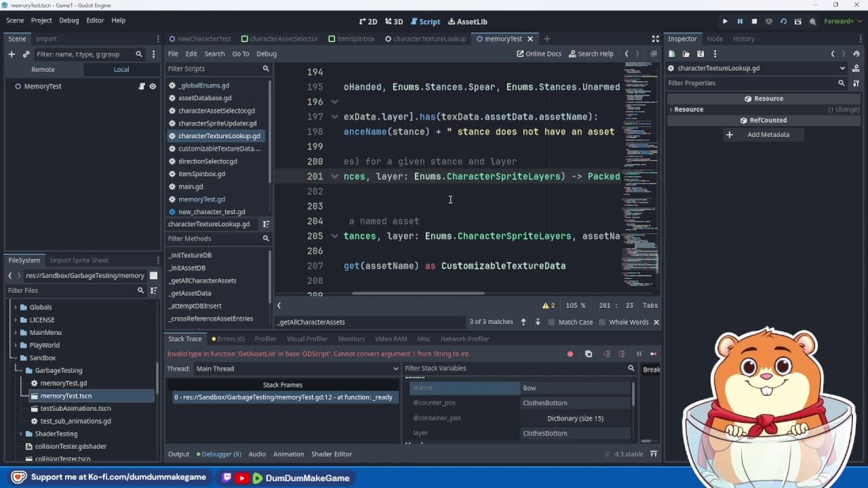
Task: Open the Shader Editor bottom panel
Action: point(332,454)
